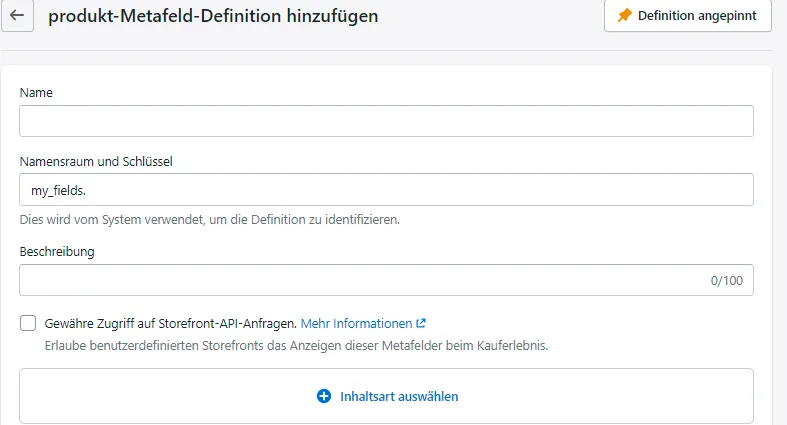Open the Mehr Informationen link
The image size is (787, 425).
coord(356,324)
